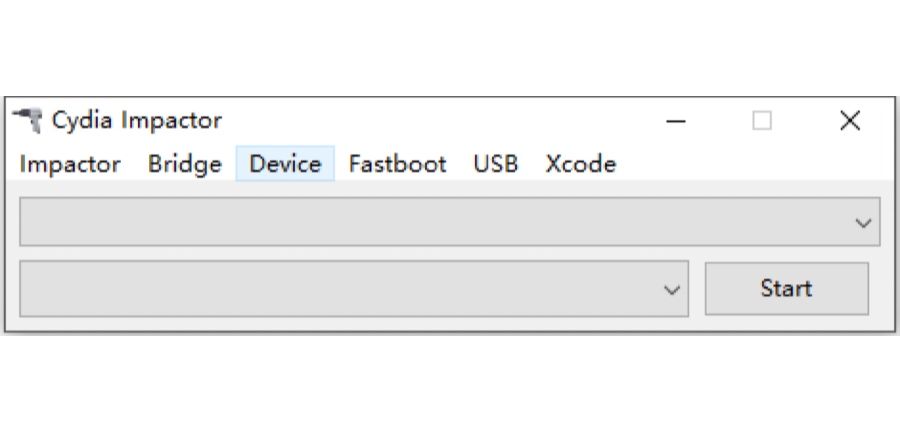This screenshot has height=434, width=900.
Task: Open the Bridge menu
Action: click(x=185, y=164)
